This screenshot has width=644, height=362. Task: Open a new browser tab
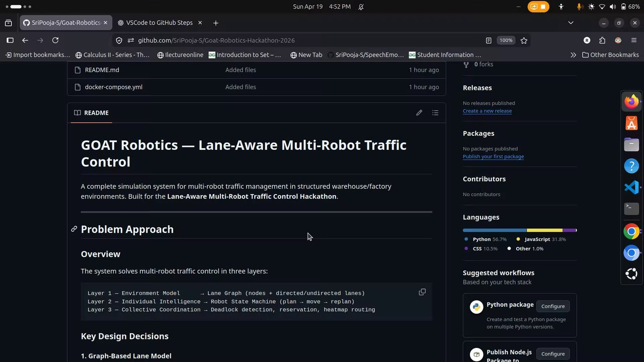coord(215,23)
